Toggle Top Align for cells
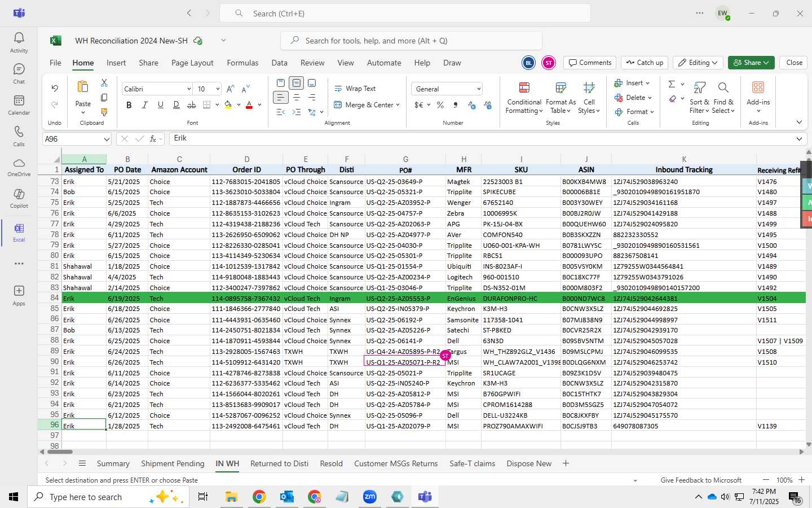The width and height of the screenshot is (812, 508). click(x=281, y=83)
